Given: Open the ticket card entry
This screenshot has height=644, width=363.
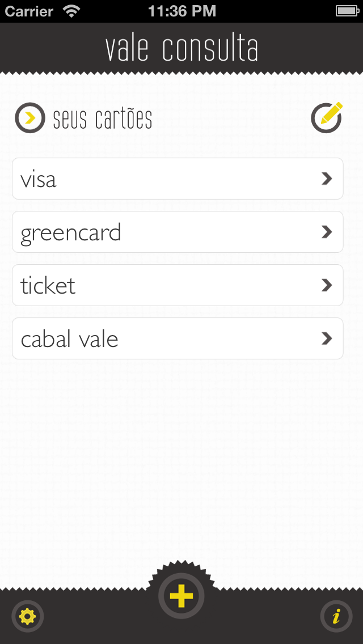Looking at the screenshot, I should pyautogui.click(x=178, y=285).
